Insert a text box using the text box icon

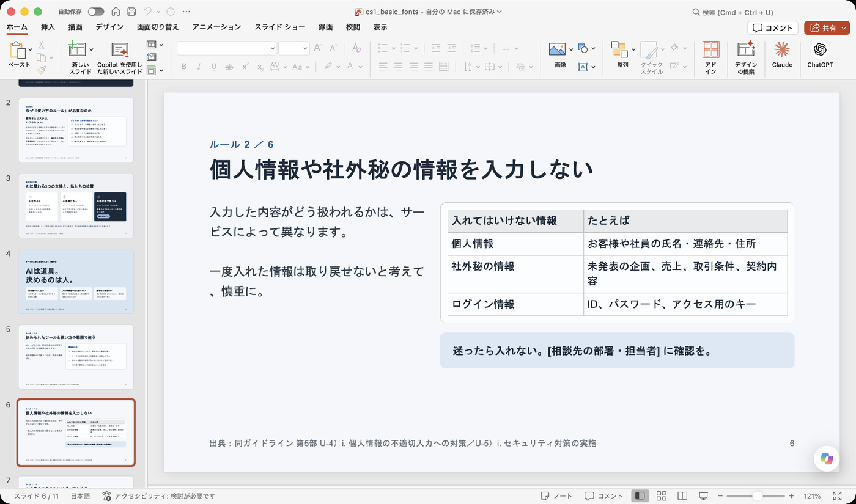pyautogui.click(x=583, y=67)
